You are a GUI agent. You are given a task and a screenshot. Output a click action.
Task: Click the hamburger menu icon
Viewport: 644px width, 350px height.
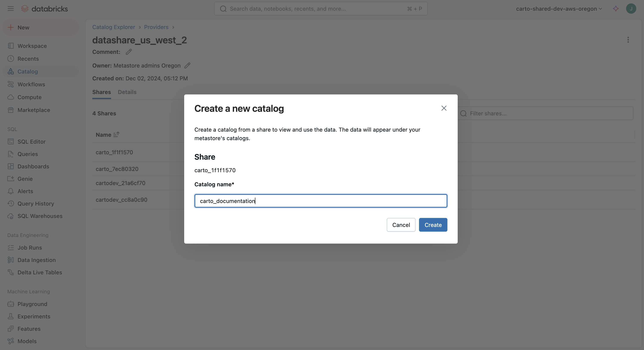[10, 9]
